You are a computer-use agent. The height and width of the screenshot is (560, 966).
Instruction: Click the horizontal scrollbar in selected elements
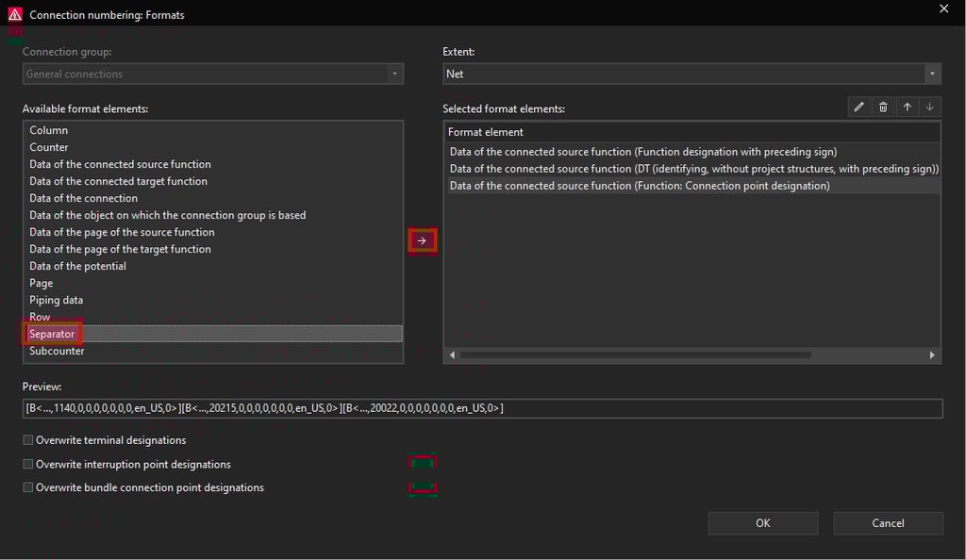tap(635, 355)
